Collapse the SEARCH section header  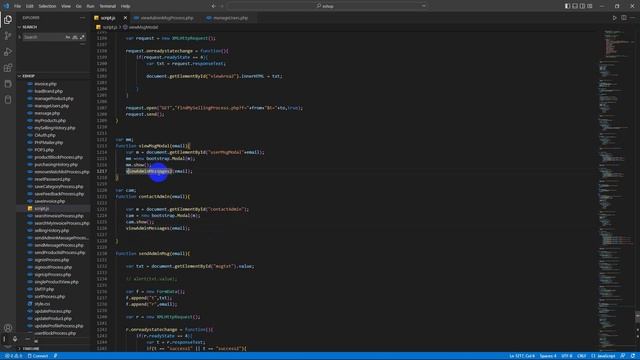pyautogui.click(x=53, y=27)
